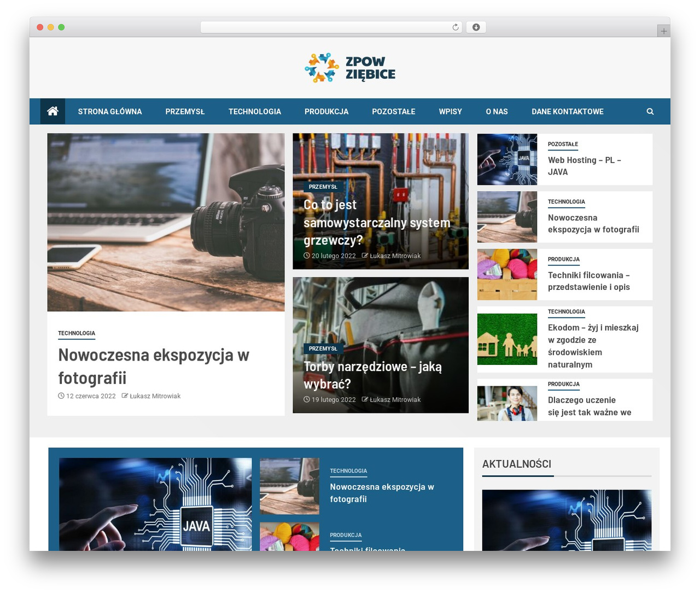
Task: Navigate to POZOSTAŁE in the menu
Action: (394, 112)
